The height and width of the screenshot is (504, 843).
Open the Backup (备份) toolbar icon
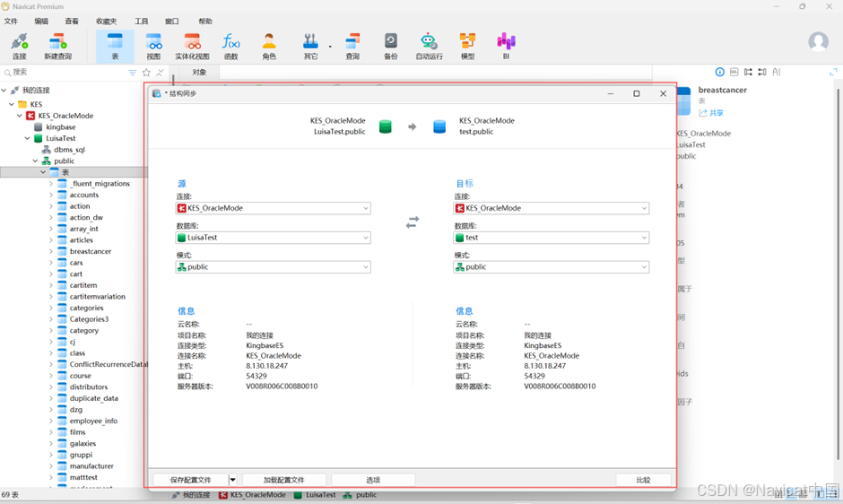pyautogui.click(x=391, y=47)
